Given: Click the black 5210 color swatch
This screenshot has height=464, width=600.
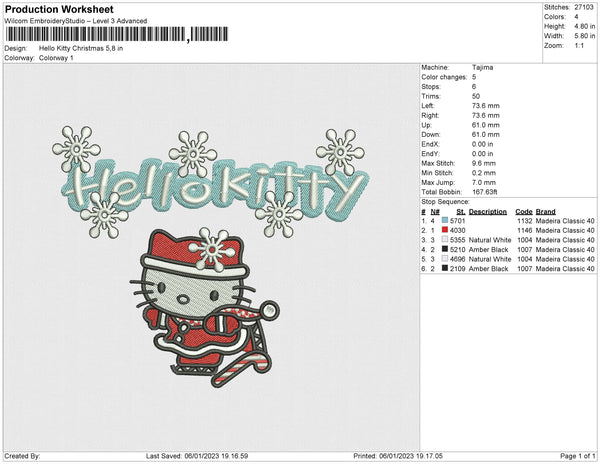Looking at the screenshot, I should coord(445,249).
